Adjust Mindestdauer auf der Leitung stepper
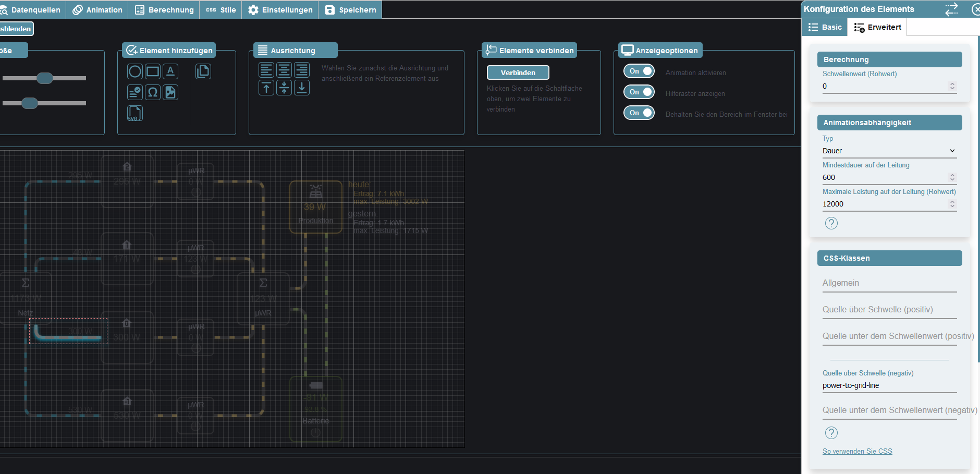The height and width of the screenshot is (474, 980). click(x=952, y=177)
